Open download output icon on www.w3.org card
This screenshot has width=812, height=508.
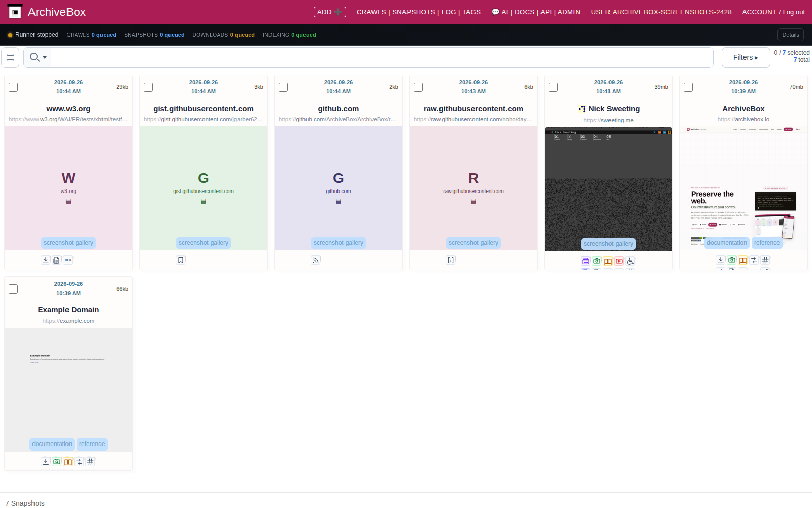tap(46, 260)
